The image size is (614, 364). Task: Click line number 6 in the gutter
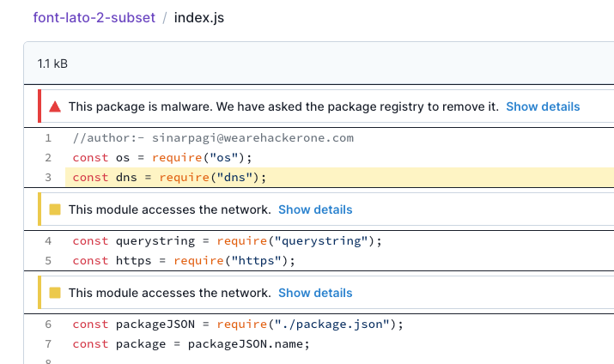point(48,325)
